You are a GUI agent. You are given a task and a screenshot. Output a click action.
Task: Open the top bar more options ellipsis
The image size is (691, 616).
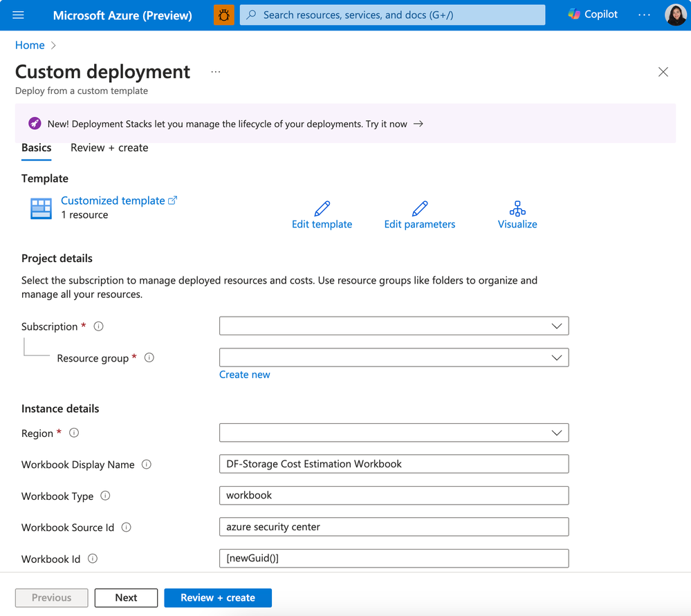(644, 15)
